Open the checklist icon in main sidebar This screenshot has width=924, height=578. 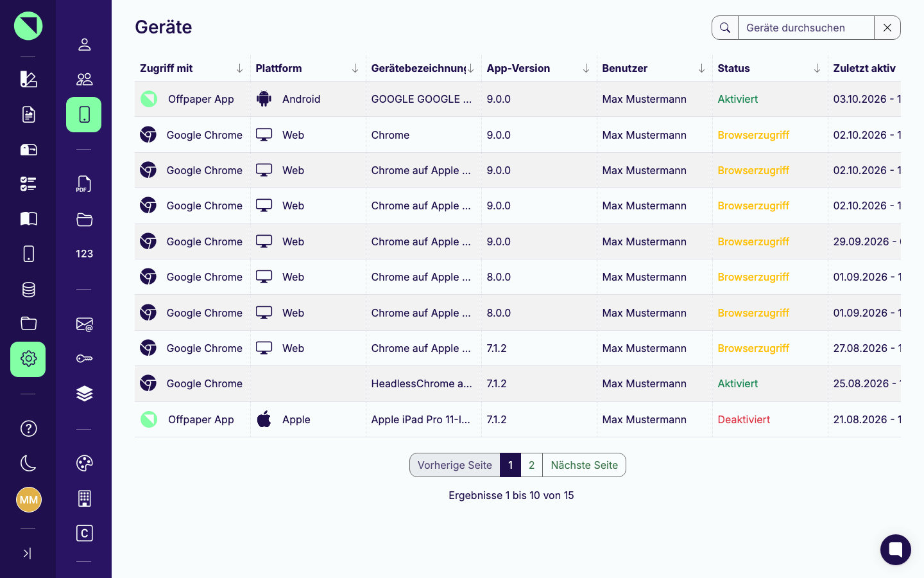tap(28, 184)
